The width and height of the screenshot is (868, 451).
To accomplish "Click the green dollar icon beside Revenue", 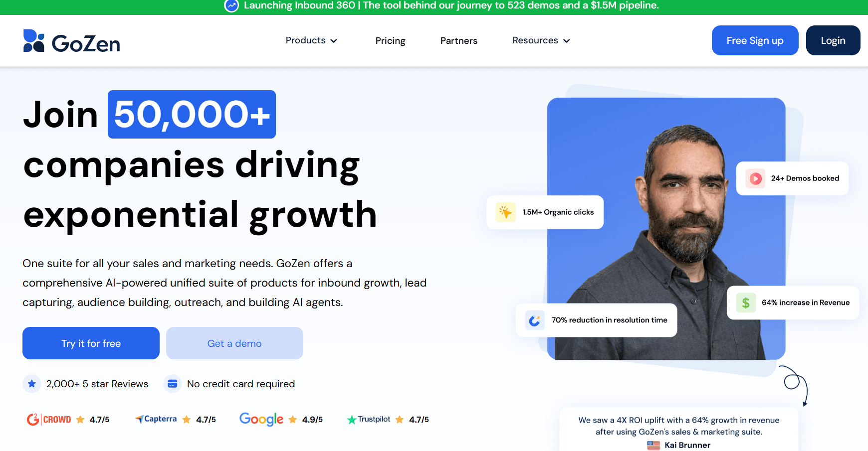I will [746, 302].
